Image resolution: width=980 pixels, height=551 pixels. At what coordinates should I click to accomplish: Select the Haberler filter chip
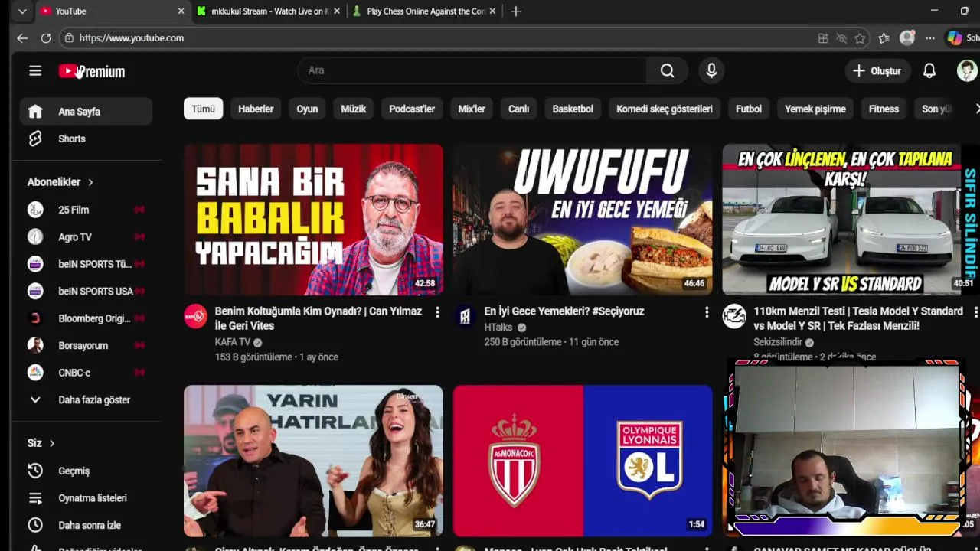pos(256,109)
